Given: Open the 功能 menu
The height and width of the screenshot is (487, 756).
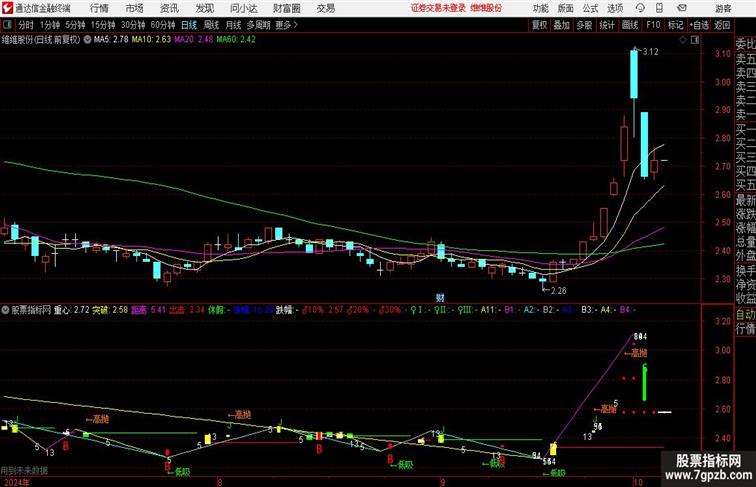Looking at the screenshot, I should (540, 8).
